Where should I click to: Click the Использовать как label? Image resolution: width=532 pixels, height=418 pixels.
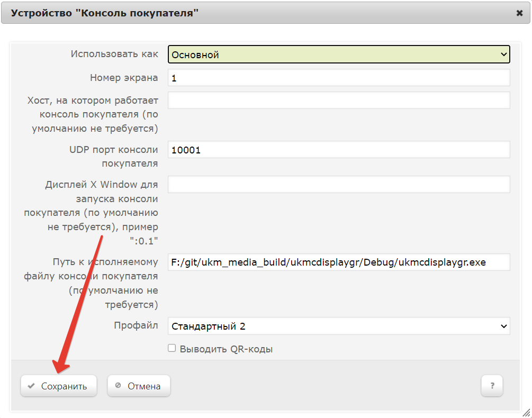[x=114, y=54]
